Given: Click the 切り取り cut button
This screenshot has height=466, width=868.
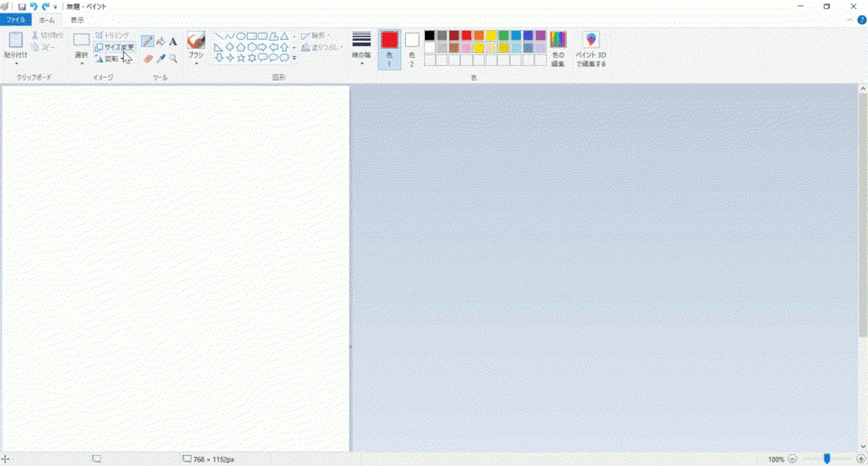Looking at the screenshot, I should point(47,35).
